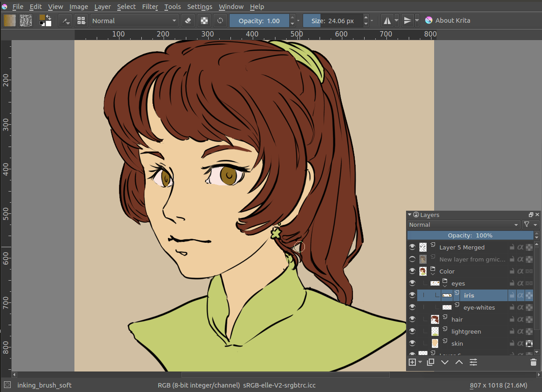Collapse the Color group layer

(433, 274)
